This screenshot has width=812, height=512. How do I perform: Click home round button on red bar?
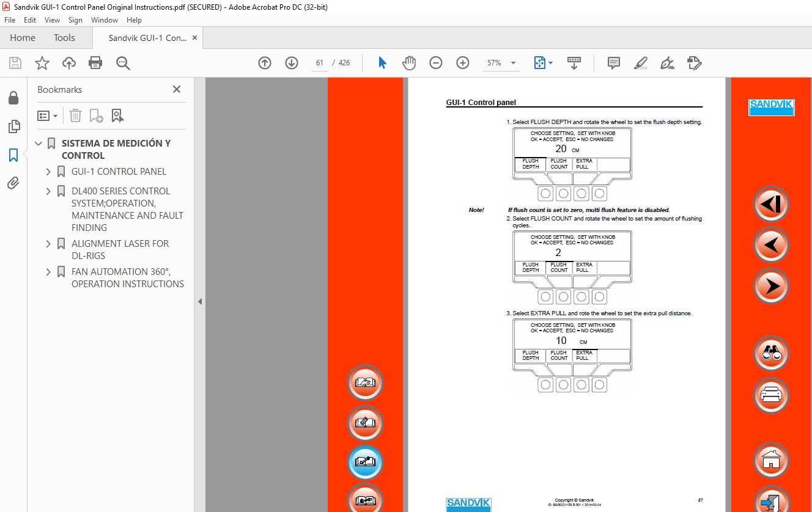click(x=771, y=461)
